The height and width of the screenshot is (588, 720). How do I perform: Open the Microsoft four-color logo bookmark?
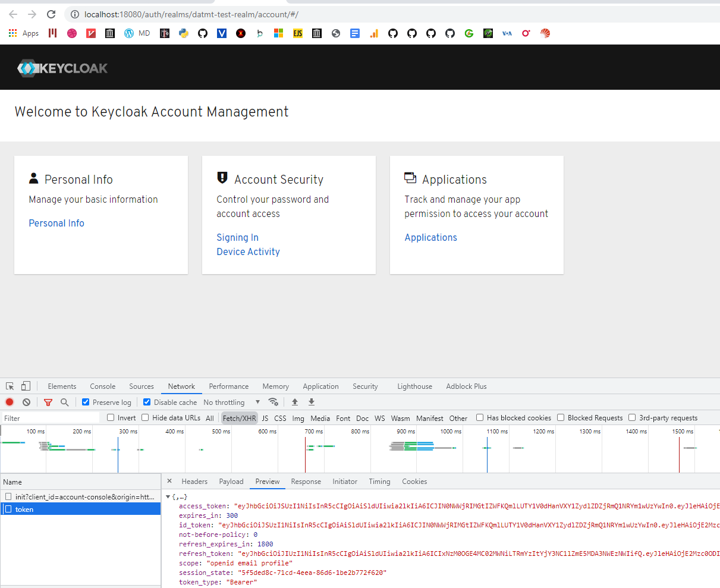tap(278, 33)
